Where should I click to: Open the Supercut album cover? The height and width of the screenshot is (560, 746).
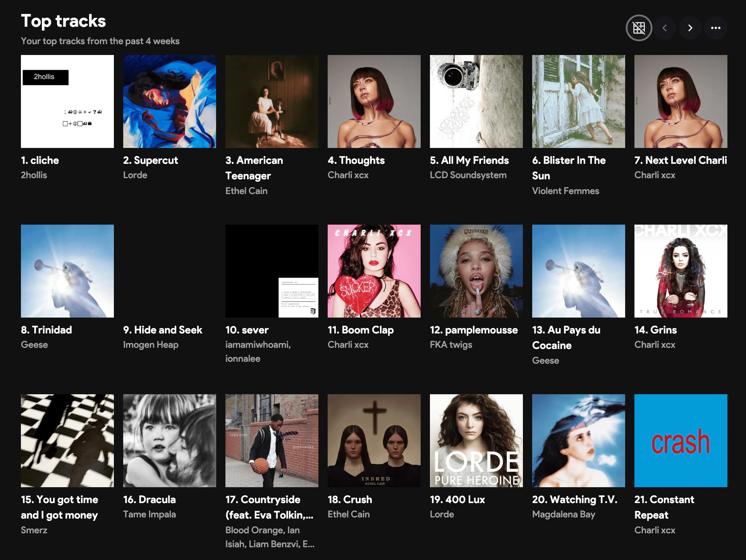pyautogui.click(x=170, y=101)
